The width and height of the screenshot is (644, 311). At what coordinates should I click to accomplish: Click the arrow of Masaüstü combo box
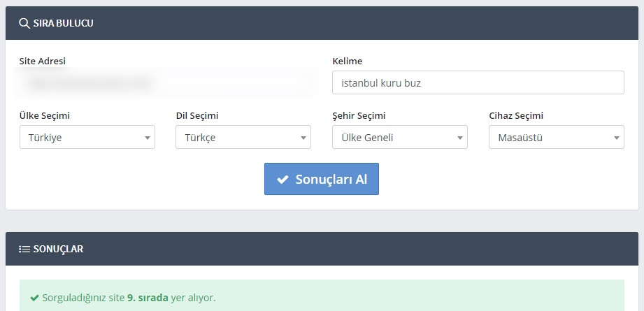tap(617, 138)
